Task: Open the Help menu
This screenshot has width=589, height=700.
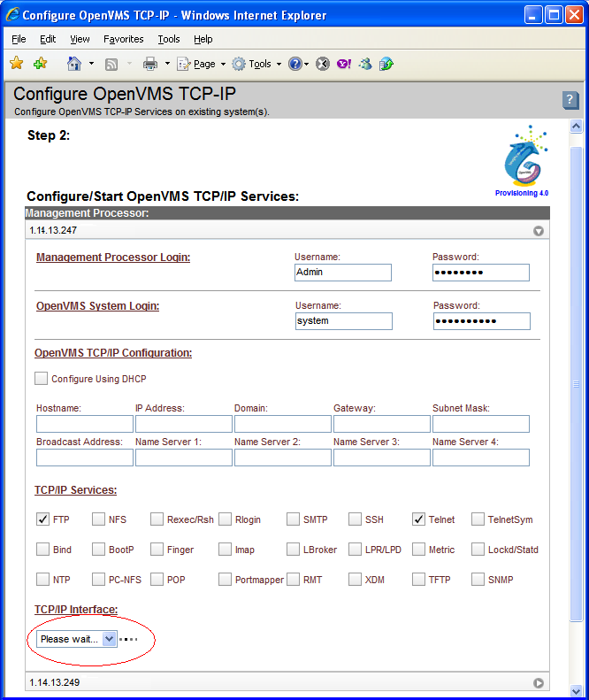Action: (203, 39)
